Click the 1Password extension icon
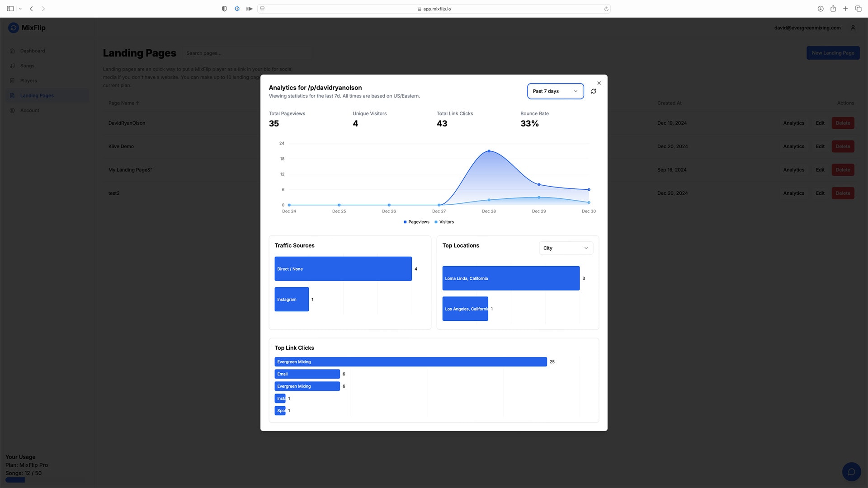868x488 pixels. [237, 9]
